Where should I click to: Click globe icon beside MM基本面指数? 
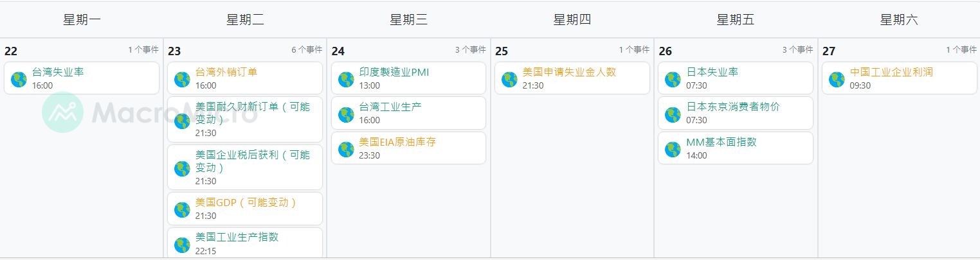[673, 149]
